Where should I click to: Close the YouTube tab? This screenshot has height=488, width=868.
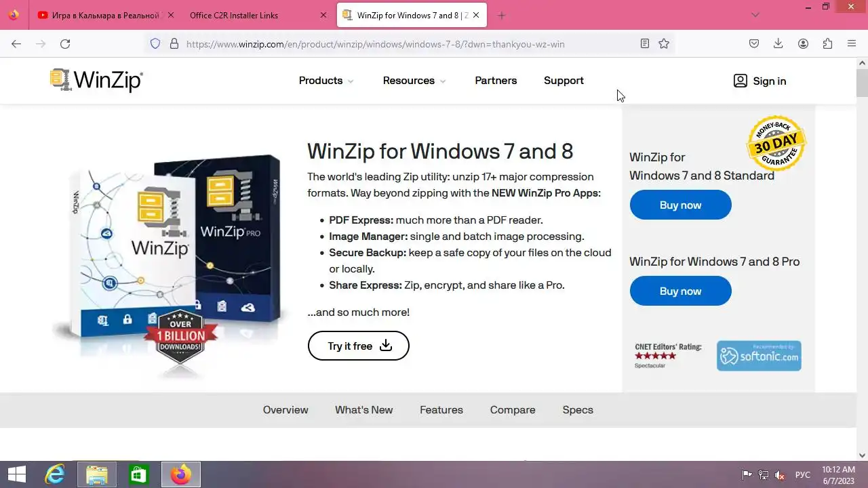tap(170, 15)
